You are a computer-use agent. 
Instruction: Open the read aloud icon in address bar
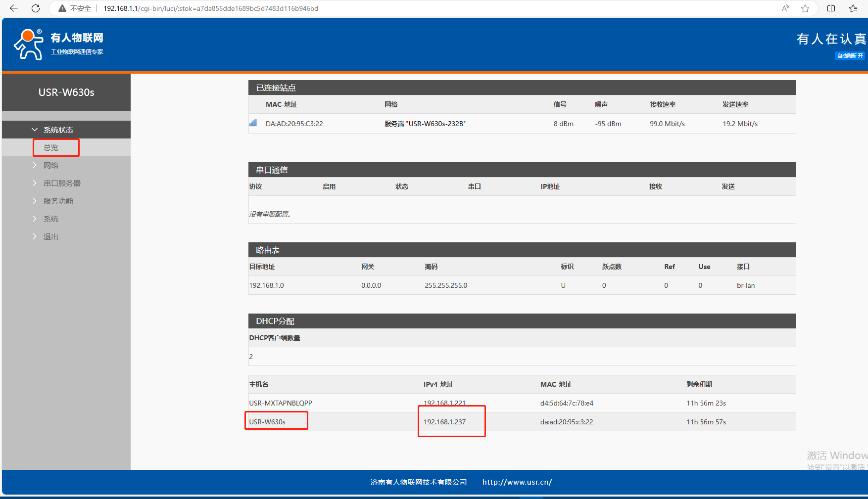click(785, 8)
